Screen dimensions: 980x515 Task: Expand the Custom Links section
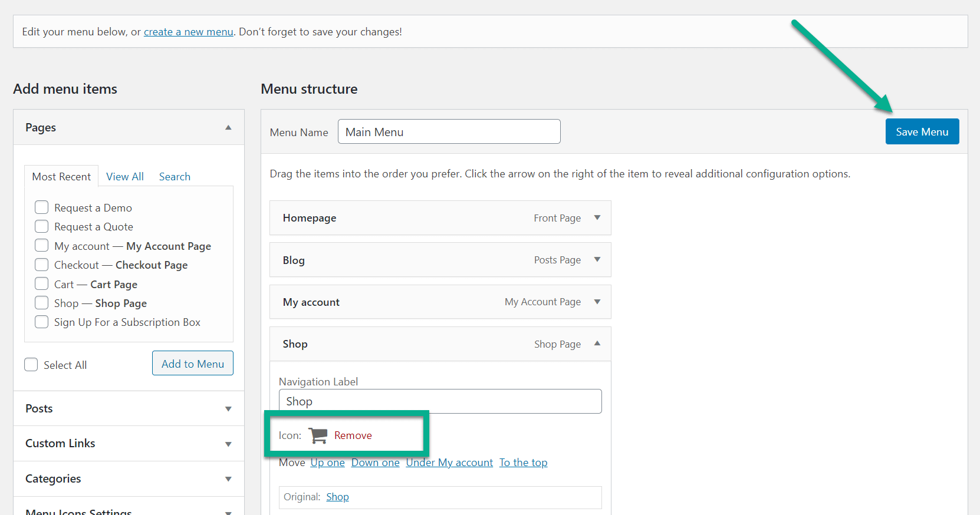[228, 444]
